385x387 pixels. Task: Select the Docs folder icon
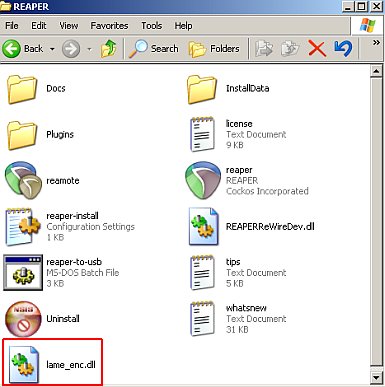pos(22,89)
